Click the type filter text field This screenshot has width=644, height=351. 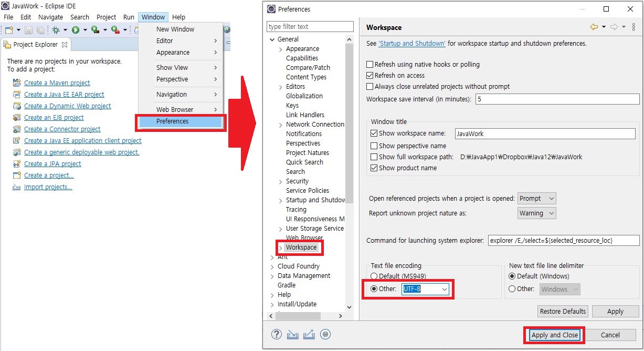coord(310,26)
